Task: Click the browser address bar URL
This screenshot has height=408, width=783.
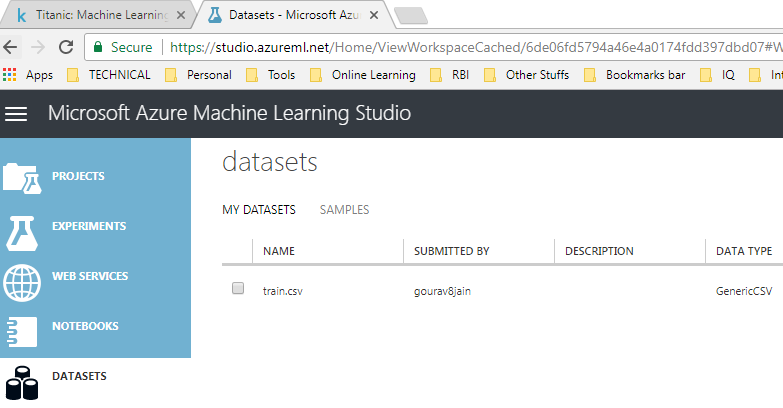Action: point(470,47)
